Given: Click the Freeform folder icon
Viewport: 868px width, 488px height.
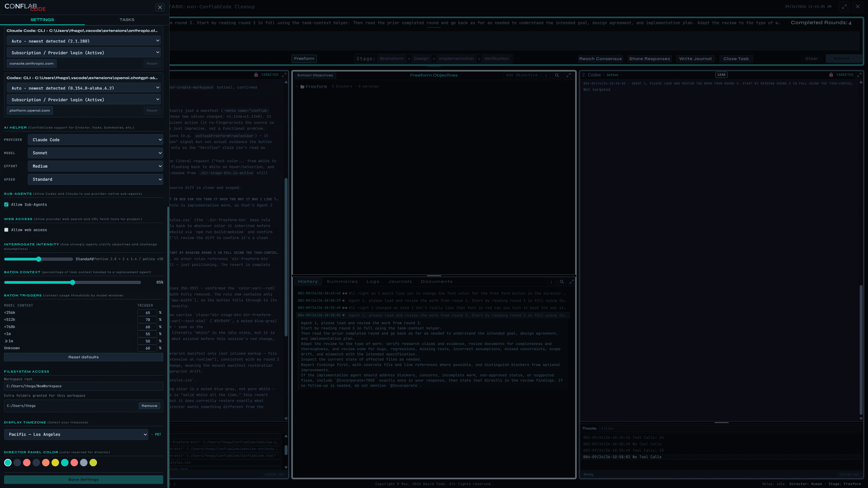Looking at the screenshot, I should click(302, 87).
